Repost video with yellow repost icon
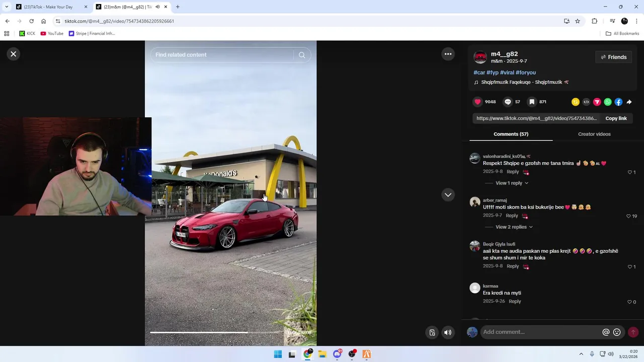This screenshot has width=644, height=362. tap(576, 102)
